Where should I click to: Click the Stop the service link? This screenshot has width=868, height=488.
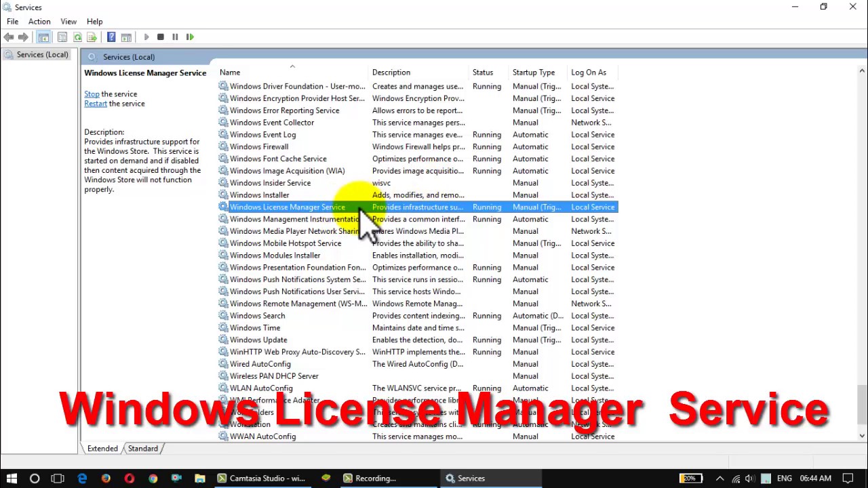[92, 94]
